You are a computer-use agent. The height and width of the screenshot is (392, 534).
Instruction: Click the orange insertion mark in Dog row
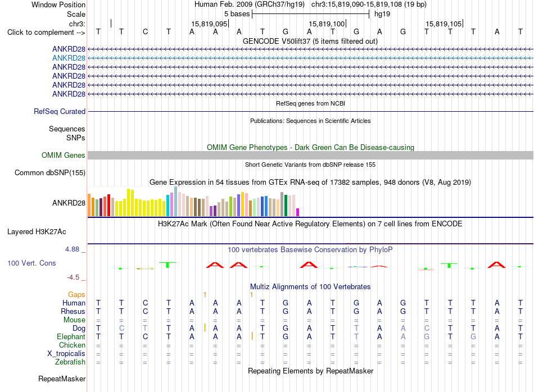[x=205, y=327]
